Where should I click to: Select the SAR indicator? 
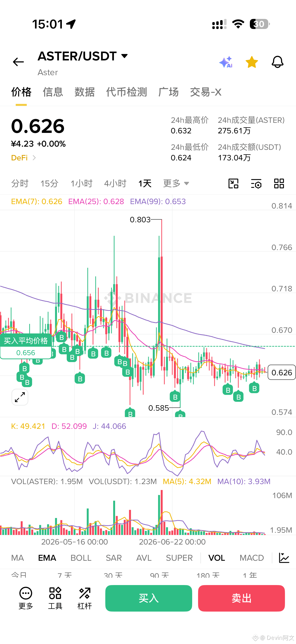click(x=114, y=558)
